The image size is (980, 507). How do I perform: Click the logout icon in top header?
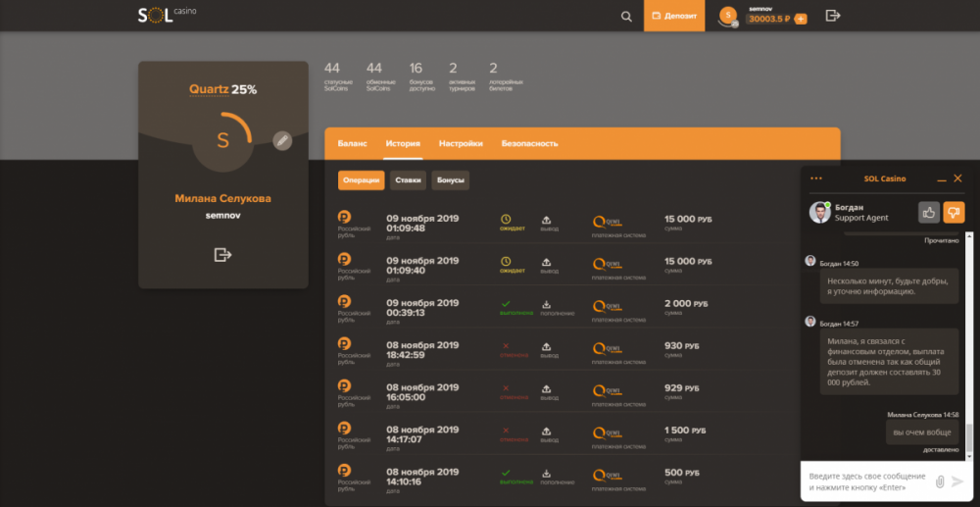833,16
